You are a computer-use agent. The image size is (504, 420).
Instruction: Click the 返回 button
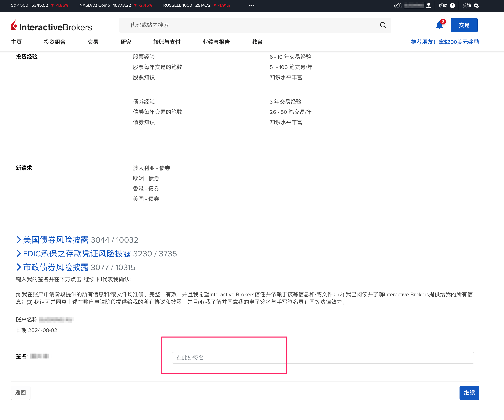[20, 392]
